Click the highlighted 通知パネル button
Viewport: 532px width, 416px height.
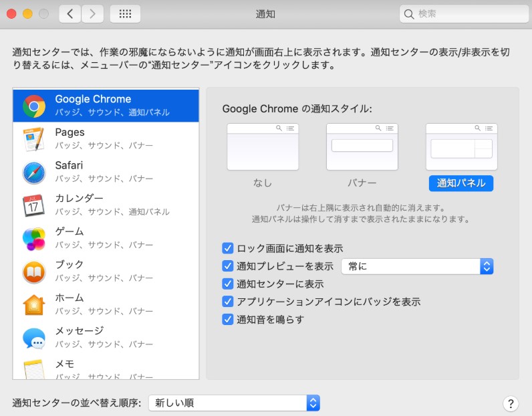click(x=461, y=183)
